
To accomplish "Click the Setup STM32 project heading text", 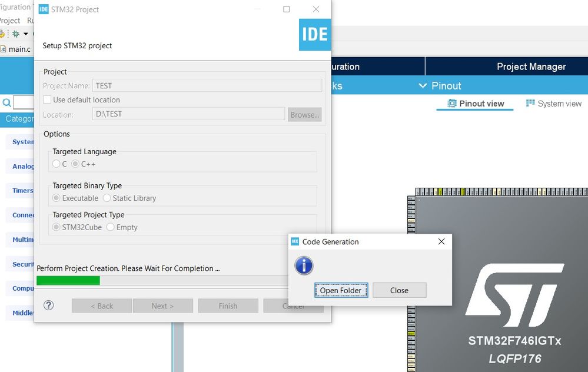I will [77, 46].
